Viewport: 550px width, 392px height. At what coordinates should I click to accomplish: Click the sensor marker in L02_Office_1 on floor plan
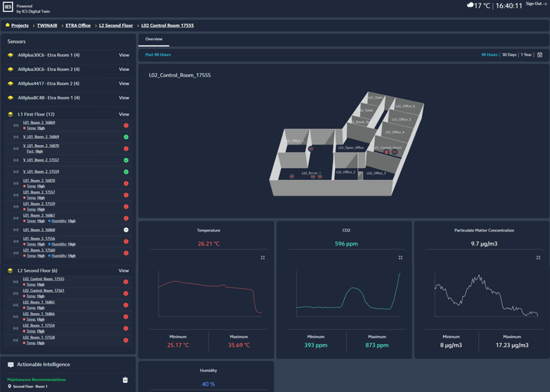pos(310,149)
